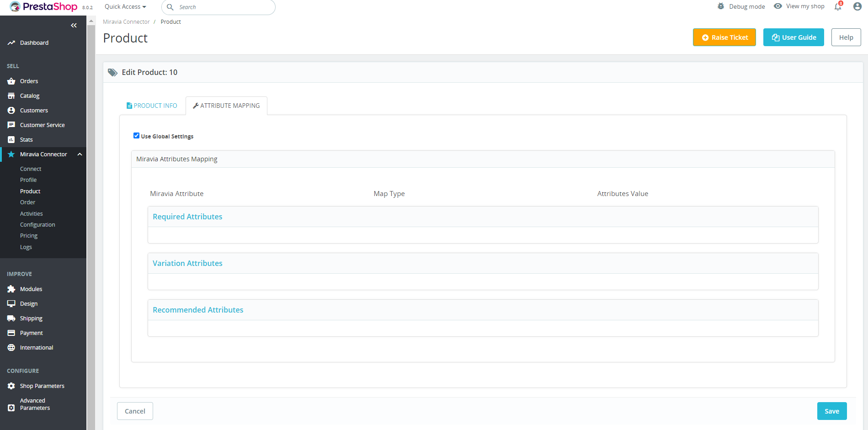
Task: Click the Dashboard trend icon
Action: coord(11,43)
